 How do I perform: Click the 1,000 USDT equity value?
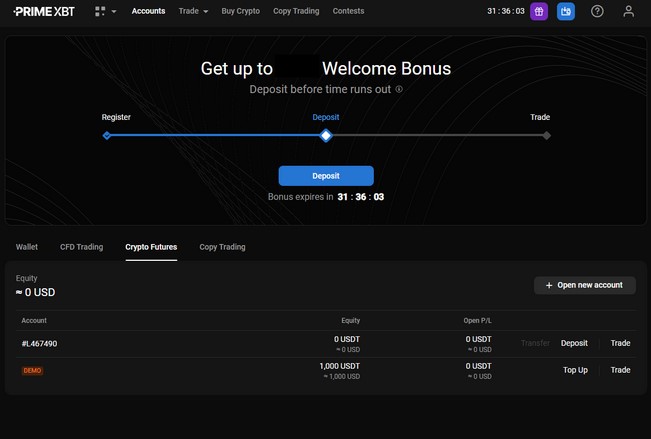tap(340, 366)
